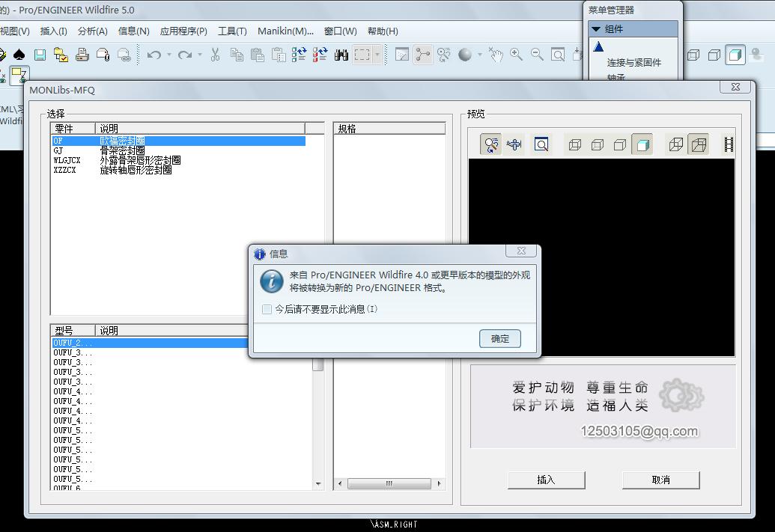Viewport: 775px width, 532px height.
Task: Click the film strip icon in preview toolbar
Action: point(729,144)
